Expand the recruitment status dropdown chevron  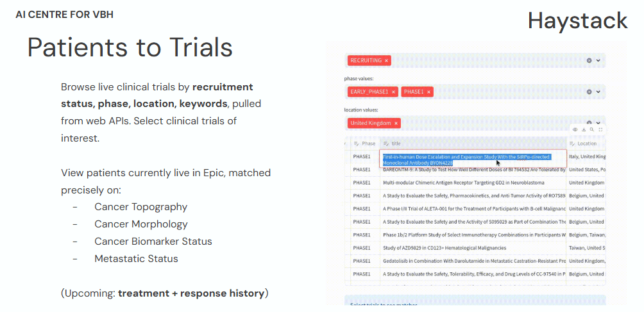click(598, 60)
